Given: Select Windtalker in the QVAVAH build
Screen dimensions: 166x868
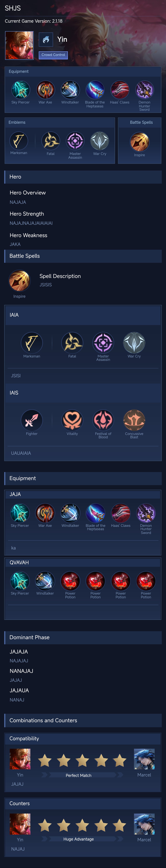Looking at the screenshot, I should pyautogui.click(x=45, y=581).
